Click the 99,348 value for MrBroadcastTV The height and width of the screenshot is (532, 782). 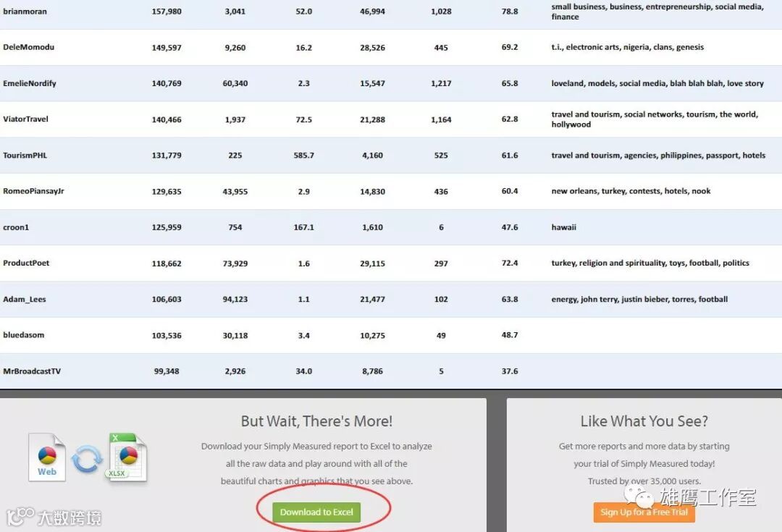coord(167,371)
